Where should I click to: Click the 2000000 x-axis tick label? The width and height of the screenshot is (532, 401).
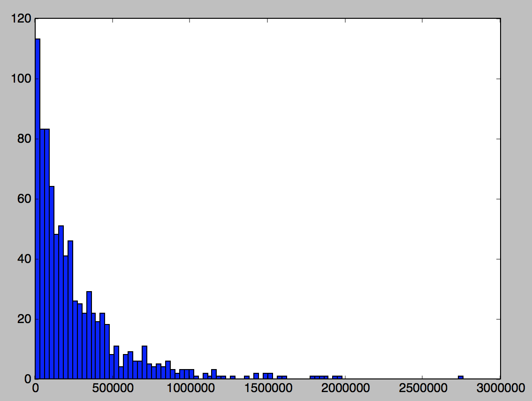click(x=345, y=388)
